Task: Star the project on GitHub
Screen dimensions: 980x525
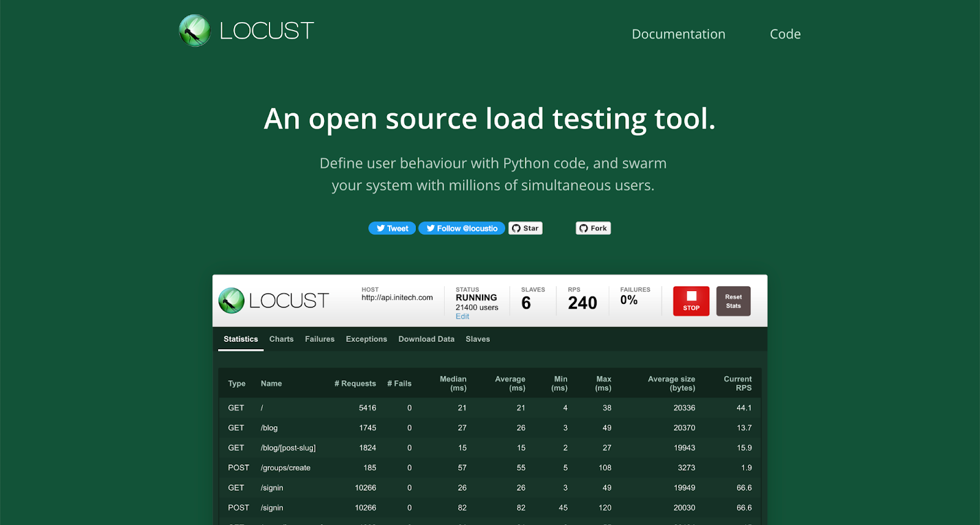Action: tap(526, 229)
